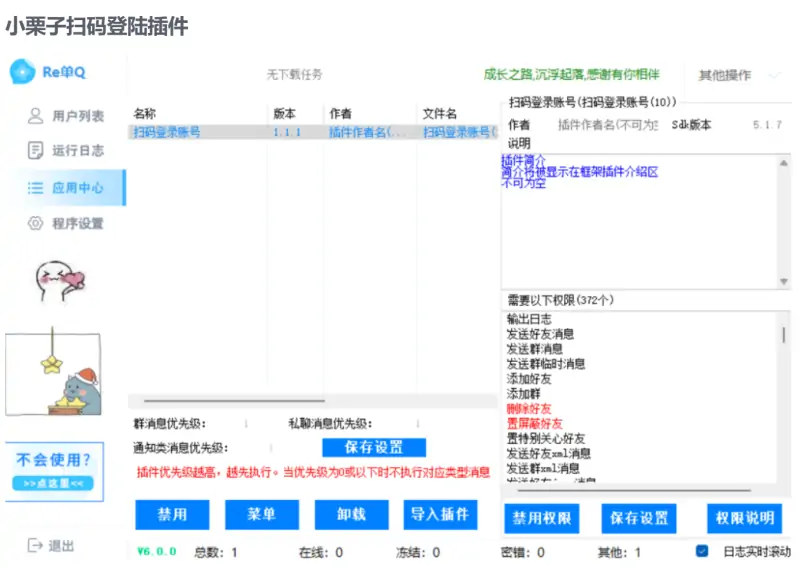Click the Sdk版本 value 5.1.7
Image resolution: width=800 pixels, height=569 pixels.
click(767, 125)
